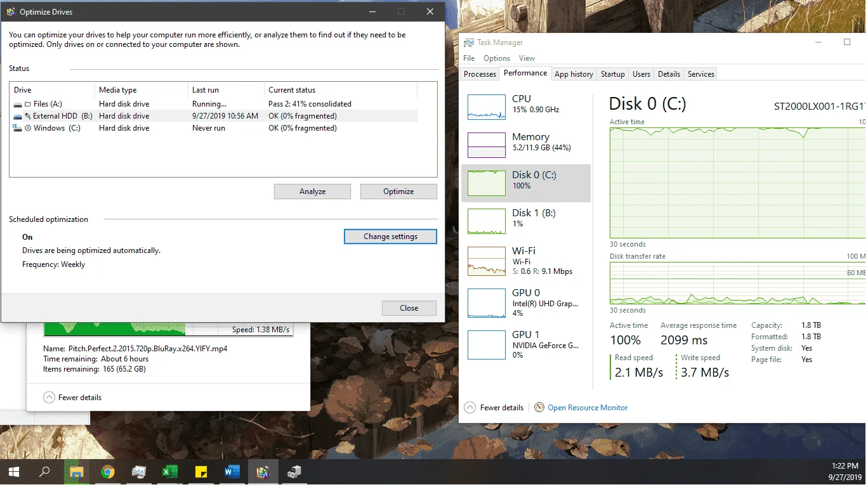Select the Files (A:) drive row
Image resolution: width=868 pixels, height=487 pixels.
214,104
